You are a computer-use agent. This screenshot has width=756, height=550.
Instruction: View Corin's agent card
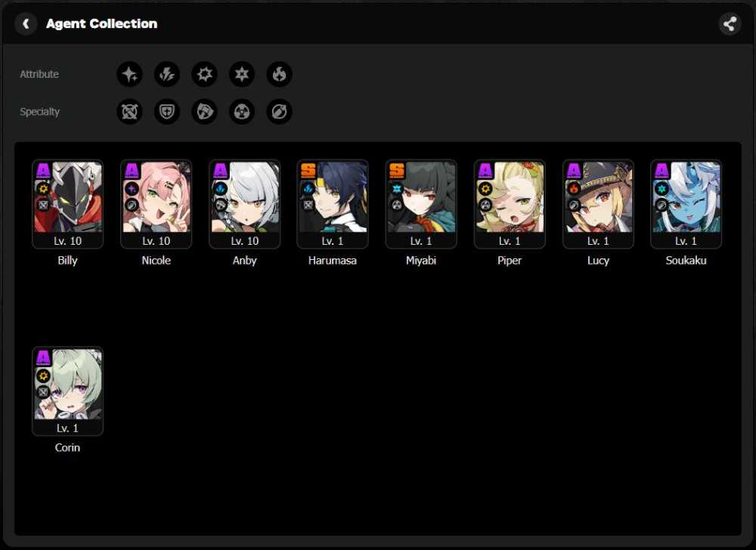[67, 391]
